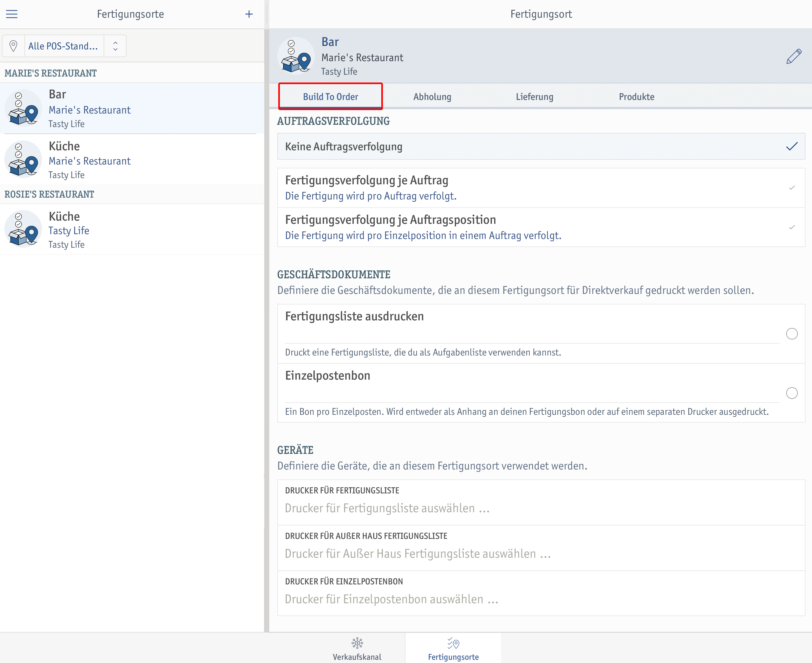Click Küche icon under Marie's Restaurant

[x=23, y=159]
